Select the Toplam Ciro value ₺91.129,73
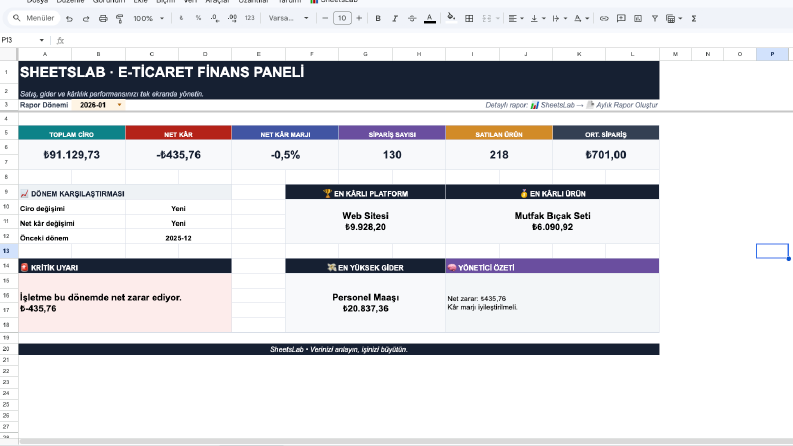 pyautogui.click(x=72, y=155)
